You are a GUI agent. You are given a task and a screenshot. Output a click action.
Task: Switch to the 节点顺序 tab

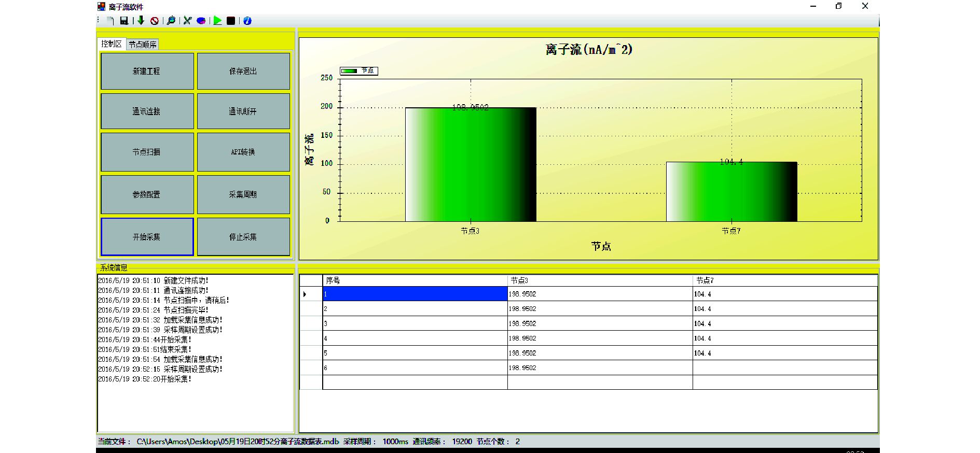[143, 45]
